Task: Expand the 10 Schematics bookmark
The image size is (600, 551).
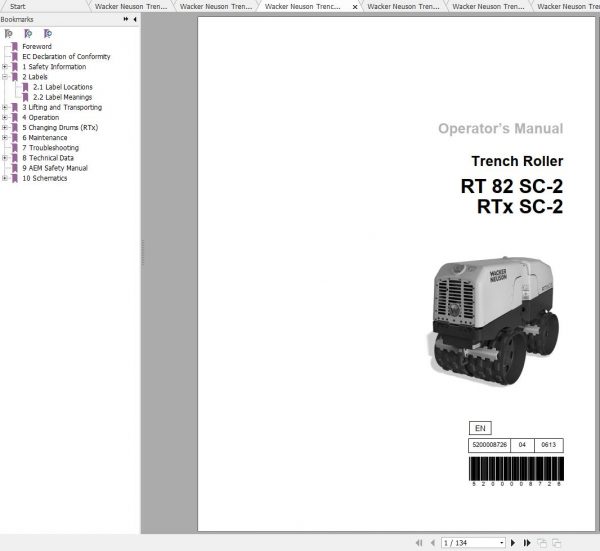Action: click(x=5, y=178)
